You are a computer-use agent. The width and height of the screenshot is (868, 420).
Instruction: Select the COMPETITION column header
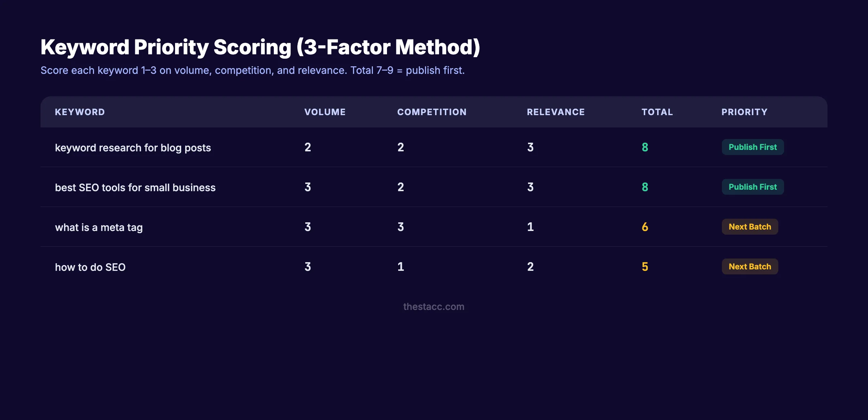tap(432, 112)
